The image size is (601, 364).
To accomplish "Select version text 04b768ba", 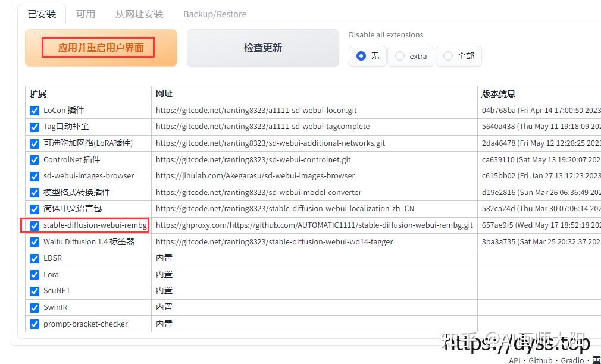I will 499,111.
